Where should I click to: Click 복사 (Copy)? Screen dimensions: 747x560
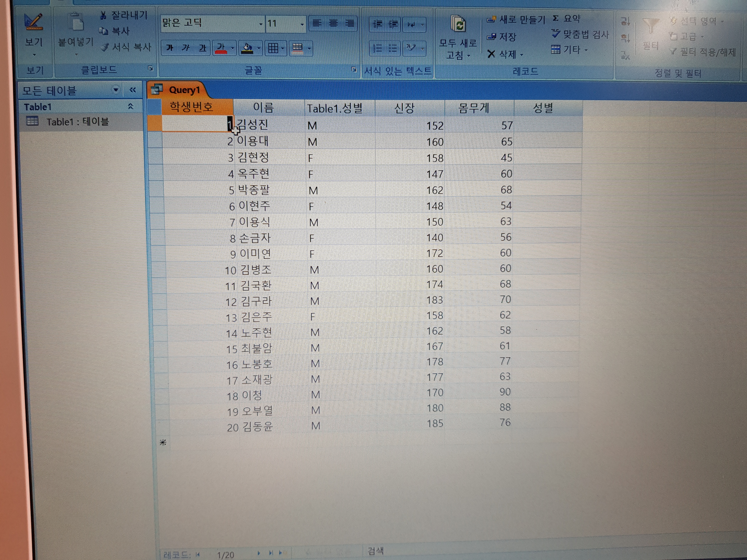click(x=115, y=31)
